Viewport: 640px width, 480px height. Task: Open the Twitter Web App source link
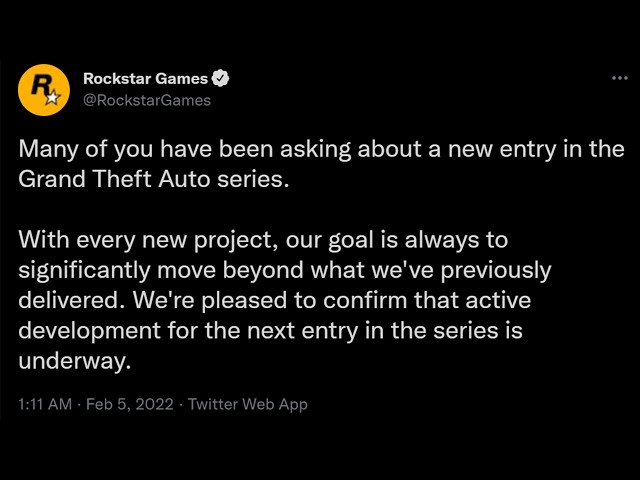coord(248,404)
